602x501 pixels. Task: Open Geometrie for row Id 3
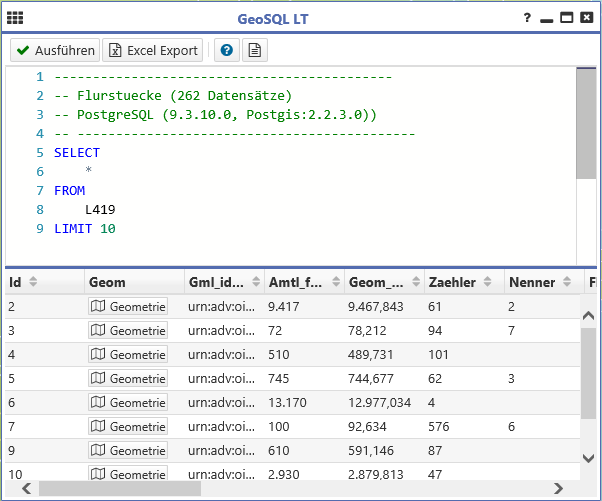click(128, 331)
